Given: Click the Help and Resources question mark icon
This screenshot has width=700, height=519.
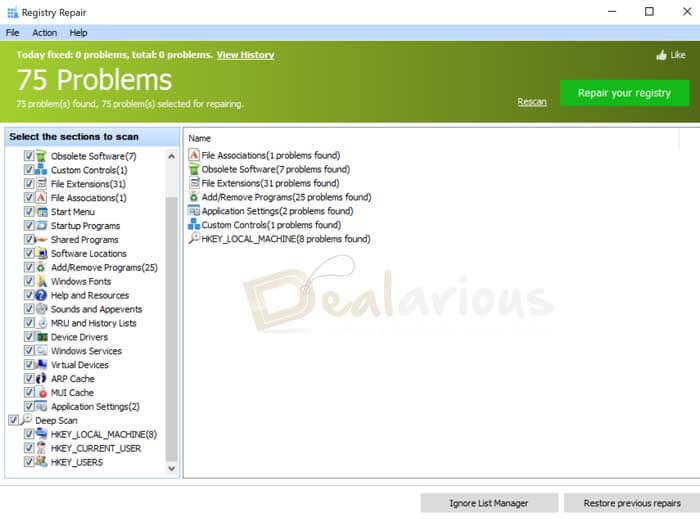Looking at the screenshot, I should coord(41,295).
